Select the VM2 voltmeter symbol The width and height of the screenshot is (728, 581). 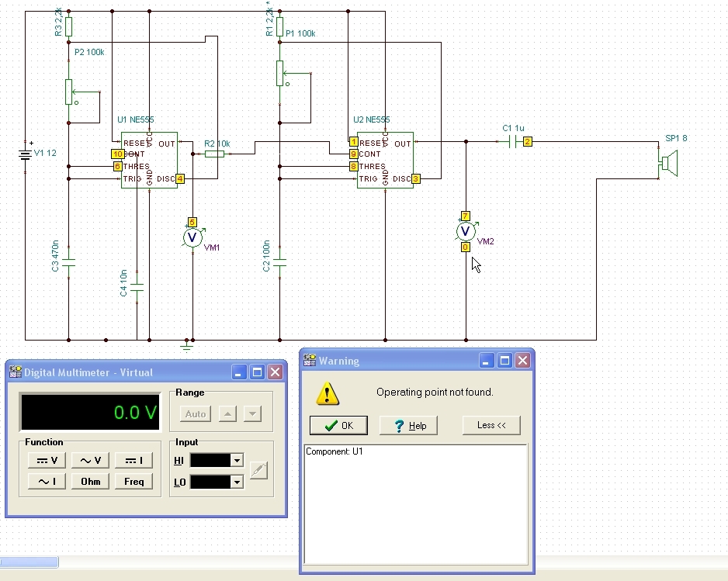pyautogui.click(x=466, y=231)
